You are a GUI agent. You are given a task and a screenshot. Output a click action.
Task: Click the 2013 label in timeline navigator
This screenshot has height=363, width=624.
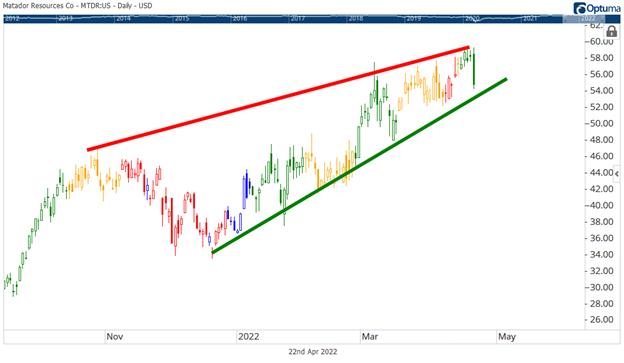[65, 19]
